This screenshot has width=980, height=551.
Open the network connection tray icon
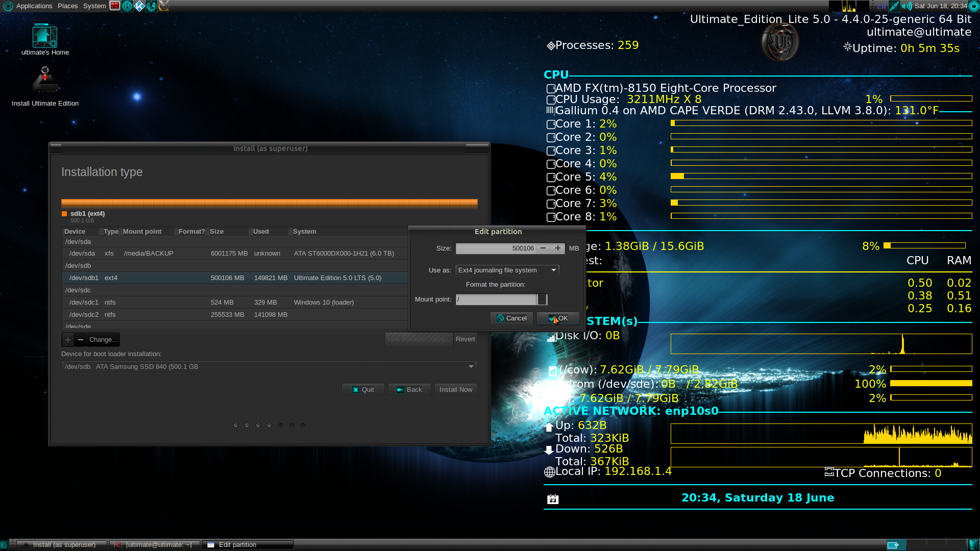point(894,6)
